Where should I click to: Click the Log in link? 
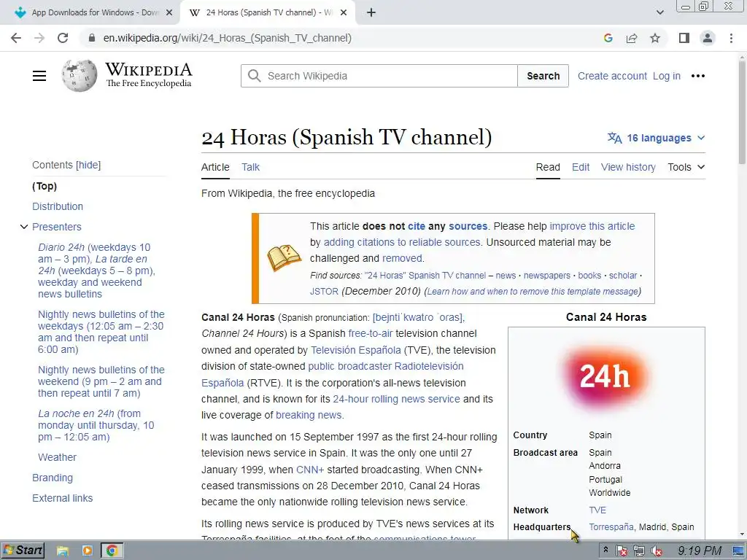coord(667,76)
